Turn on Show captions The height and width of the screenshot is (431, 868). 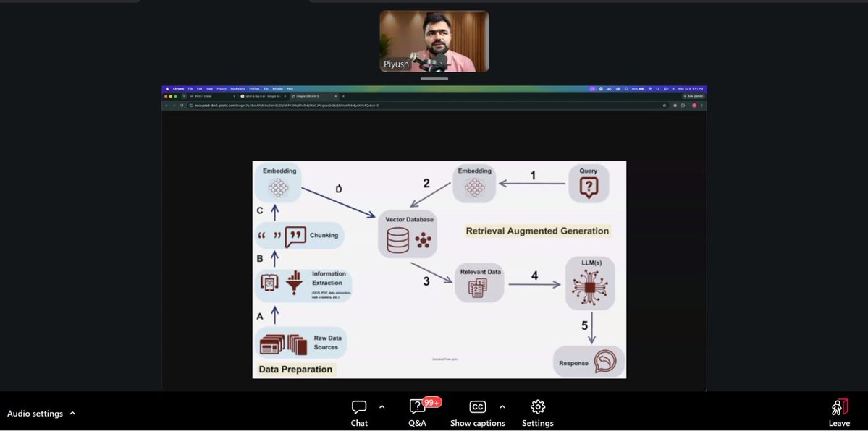(x=477, y=414)
